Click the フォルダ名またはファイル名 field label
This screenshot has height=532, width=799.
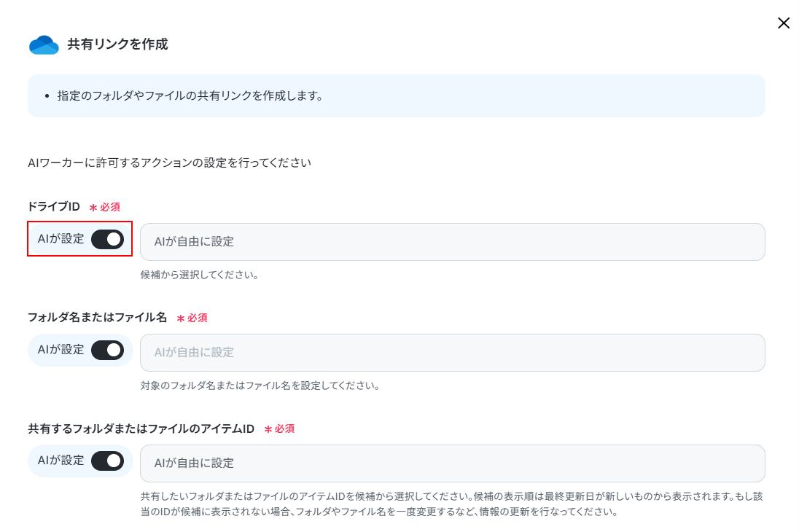(98, 318)
